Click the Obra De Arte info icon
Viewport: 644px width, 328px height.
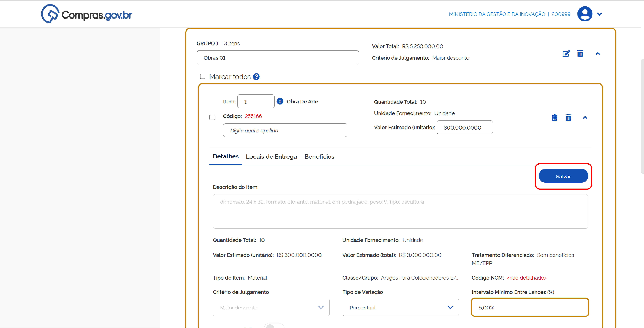(280, 101)
